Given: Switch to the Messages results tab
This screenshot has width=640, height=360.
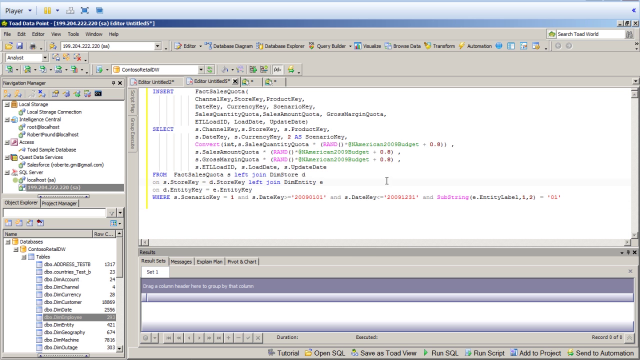Looking at the screenshot, I should (x=181, y=262).
